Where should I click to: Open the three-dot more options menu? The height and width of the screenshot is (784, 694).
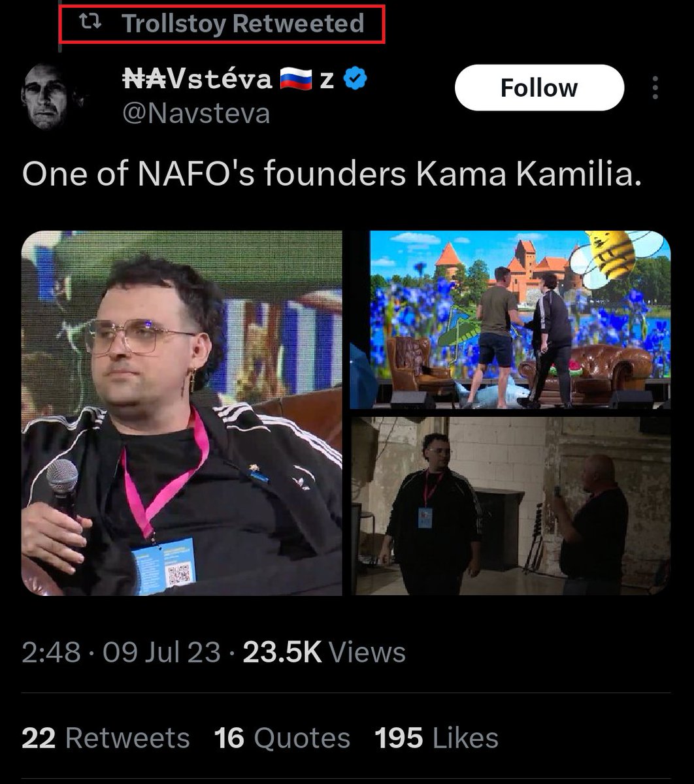(655, 88)
